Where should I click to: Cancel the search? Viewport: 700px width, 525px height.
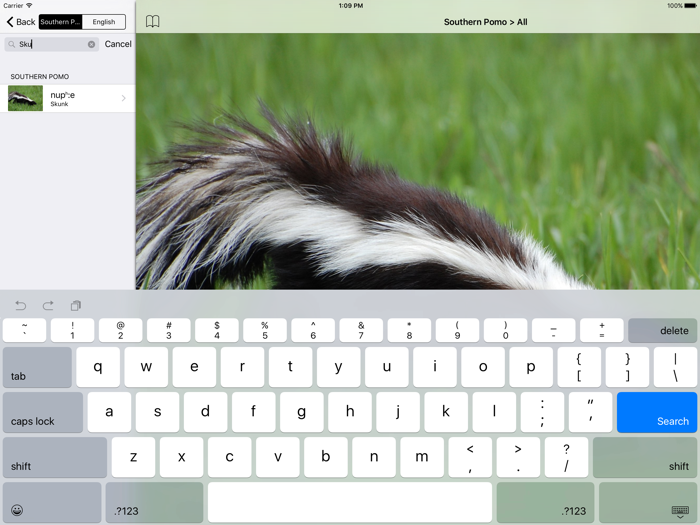(118, 44)
